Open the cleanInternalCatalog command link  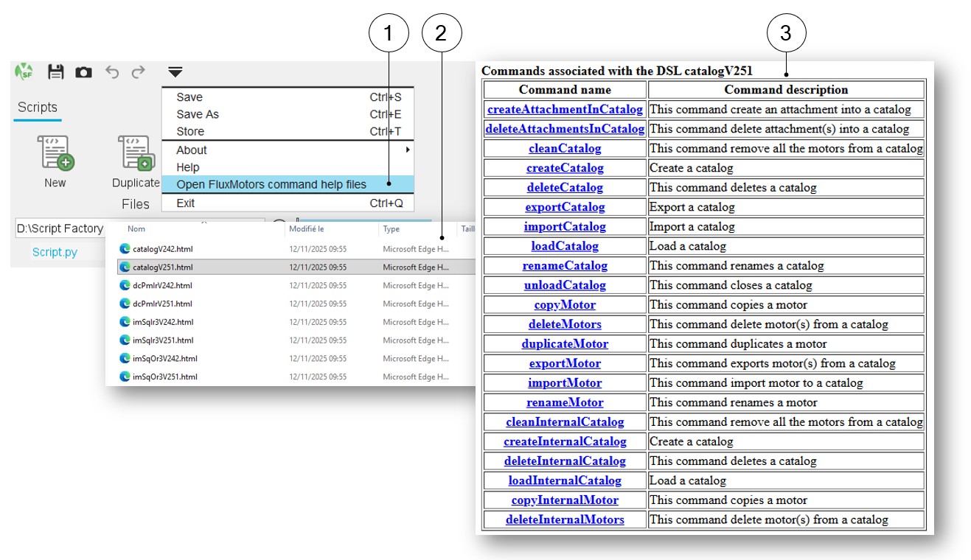(565, 421)
